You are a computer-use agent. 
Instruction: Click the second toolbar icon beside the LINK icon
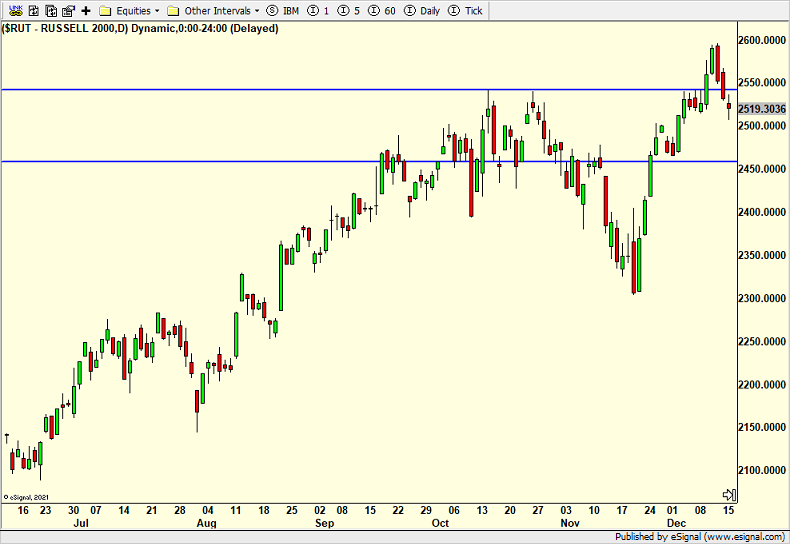click(32, 11)
